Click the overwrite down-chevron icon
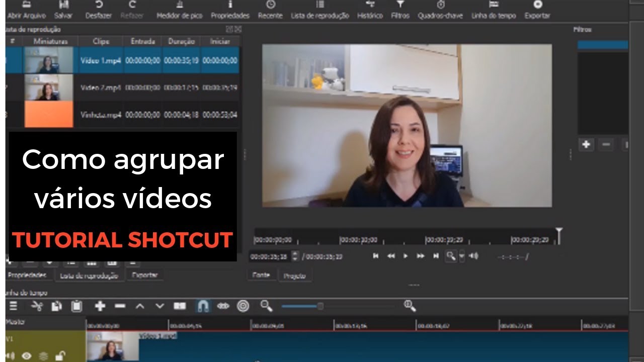The height and width of the screenshot is (362, 644). [160, 306]
